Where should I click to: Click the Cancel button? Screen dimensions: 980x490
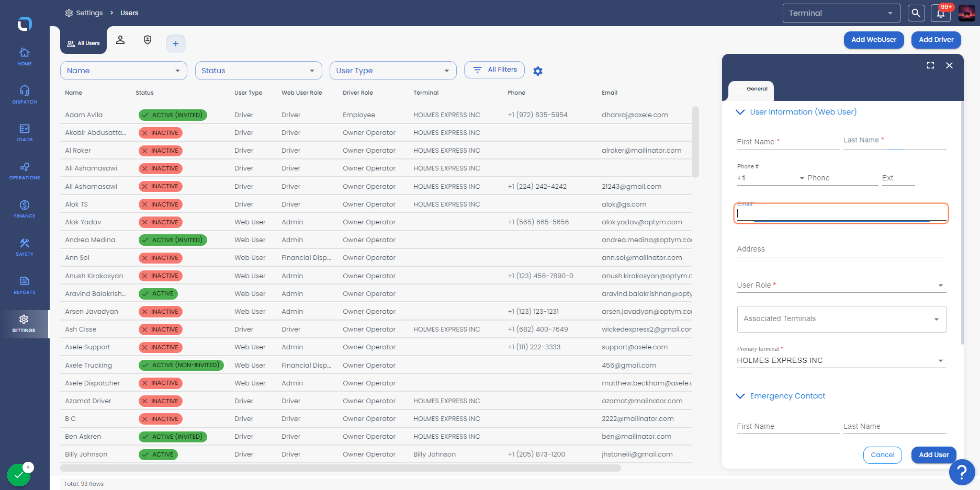coord(883,455)
